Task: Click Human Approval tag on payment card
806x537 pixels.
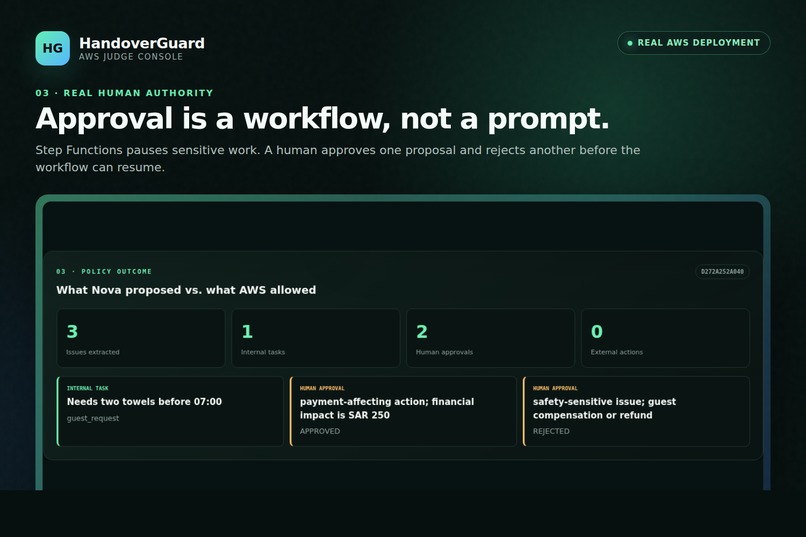Action: [322, 388]
